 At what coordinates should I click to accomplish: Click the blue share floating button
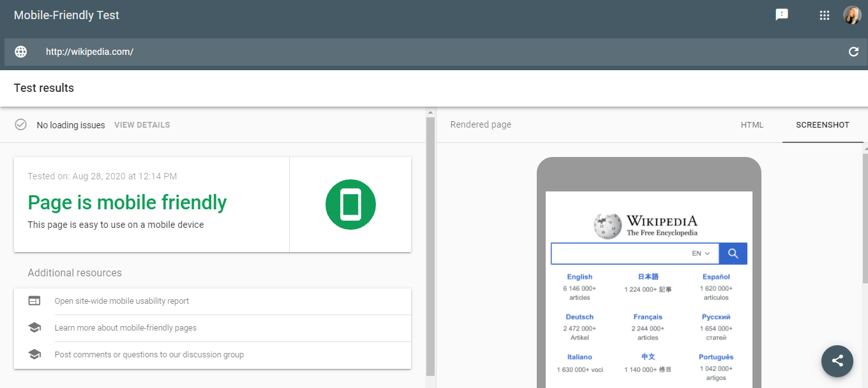(837, 361)
